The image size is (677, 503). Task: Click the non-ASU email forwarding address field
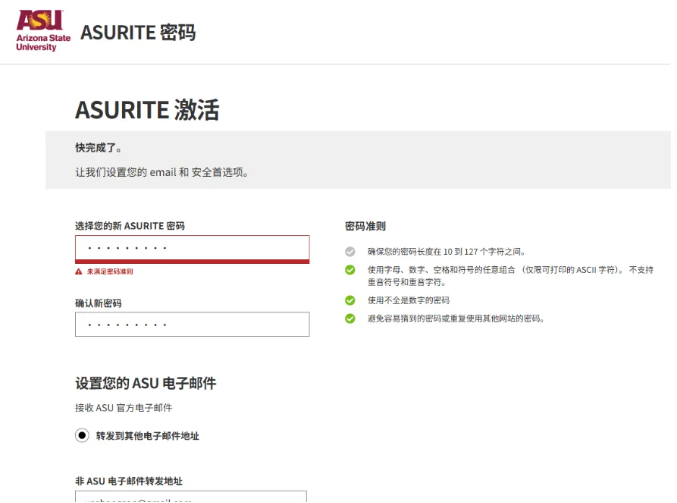(191, 497)
